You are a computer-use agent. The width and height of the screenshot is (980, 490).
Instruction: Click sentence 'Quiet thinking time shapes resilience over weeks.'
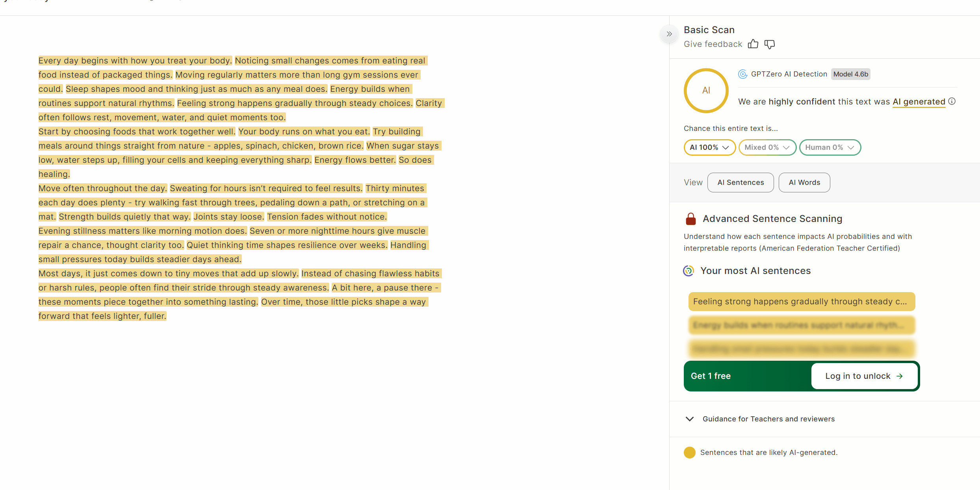tap(287, 245)
